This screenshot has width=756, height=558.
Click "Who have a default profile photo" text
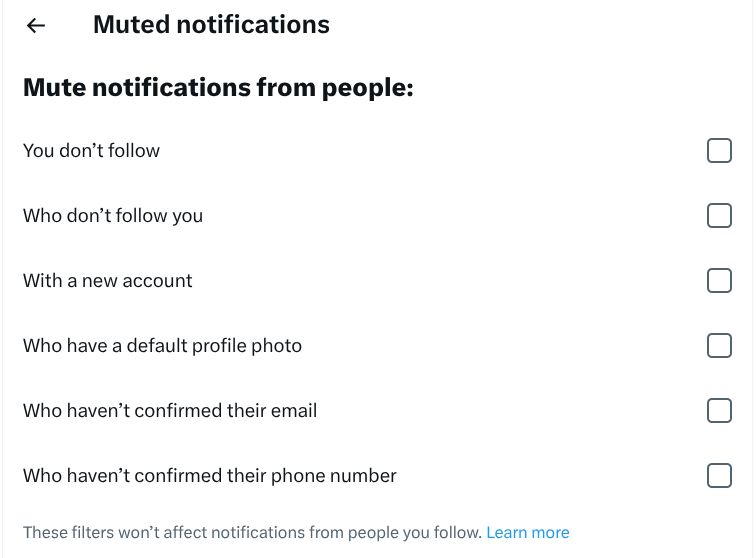click(162, 346)
